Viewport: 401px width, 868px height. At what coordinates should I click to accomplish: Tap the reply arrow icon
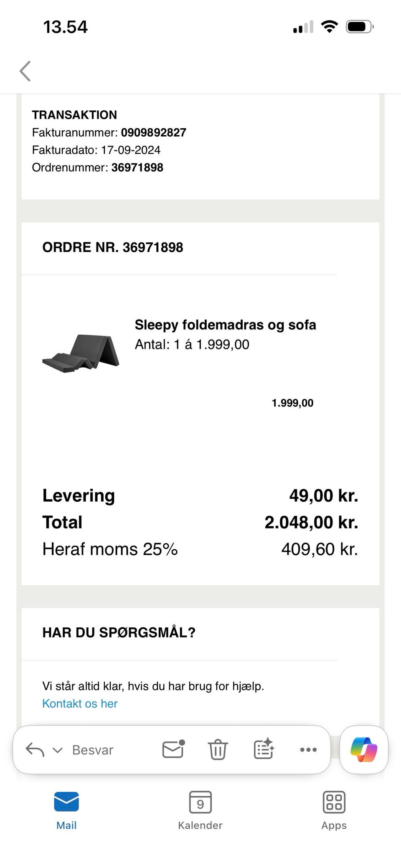(x=35, y=750)
